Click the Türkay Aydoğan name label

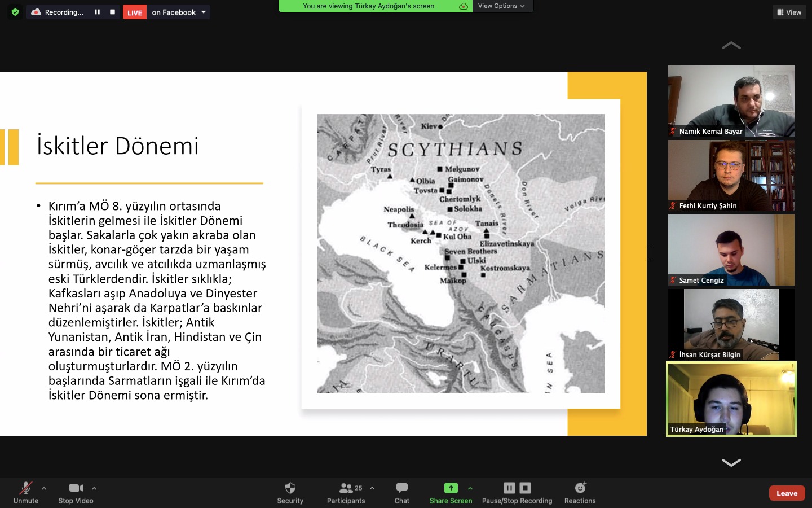[697, 430]
